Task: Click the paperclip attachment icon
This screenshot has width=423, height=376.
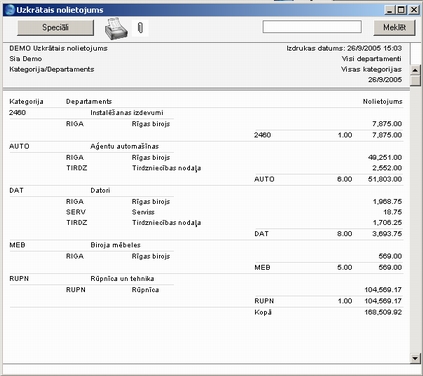Action: click(x=140, y=28)
